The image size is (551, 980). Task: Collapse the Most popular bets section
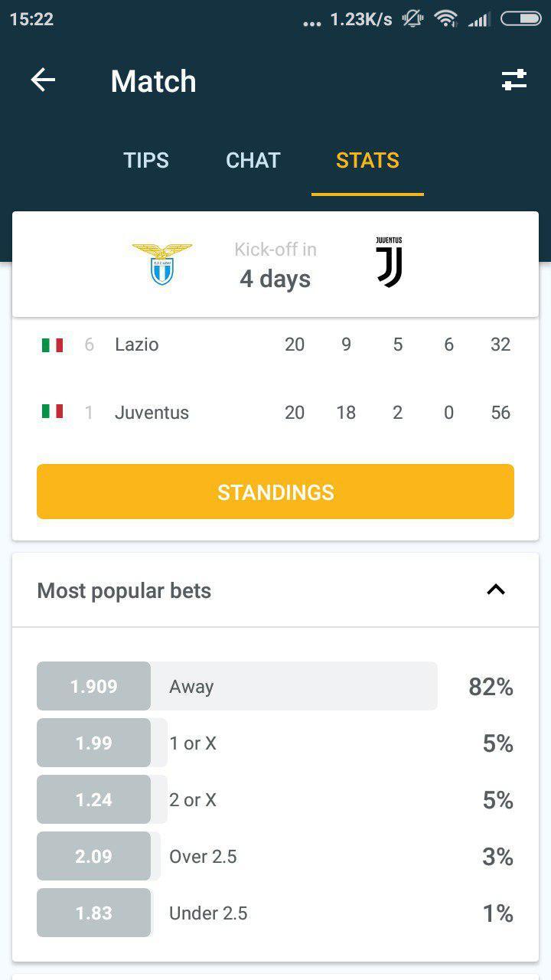496,590
